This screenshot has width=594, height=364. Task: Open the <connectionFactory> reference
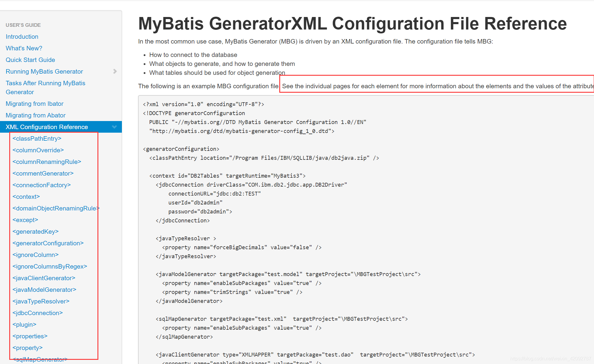click(42, 185)
